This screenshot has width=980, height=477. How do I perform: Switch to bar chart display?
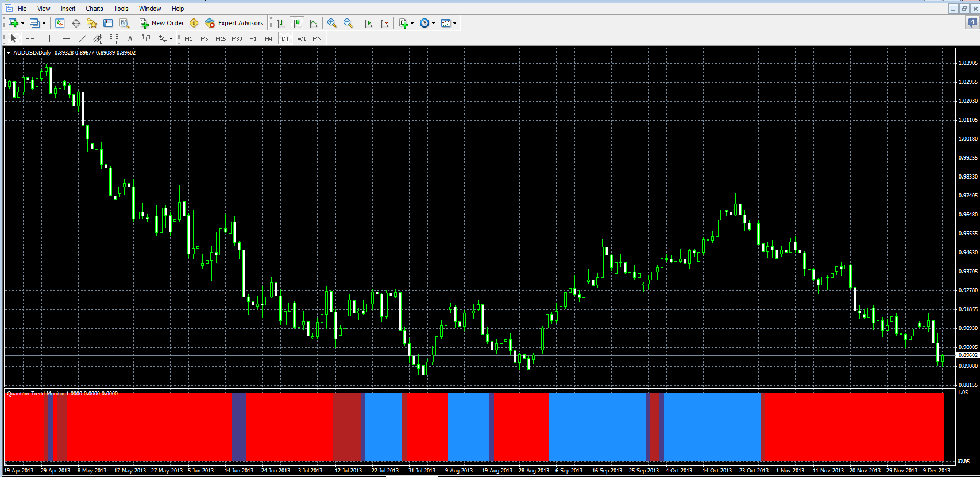coord(281,23)
